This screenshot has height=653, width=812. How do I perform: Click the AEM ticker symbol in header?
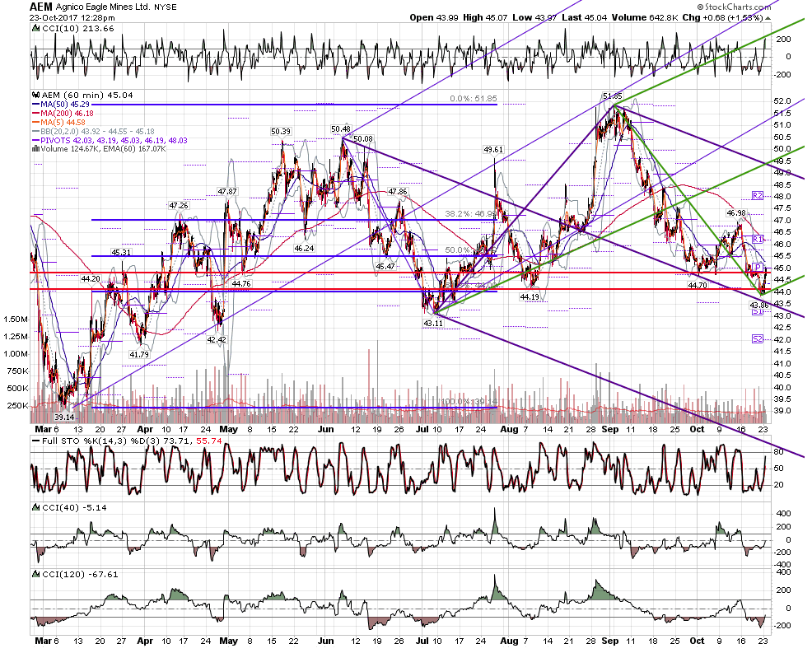pyautogui.click(x=41, y=7)
